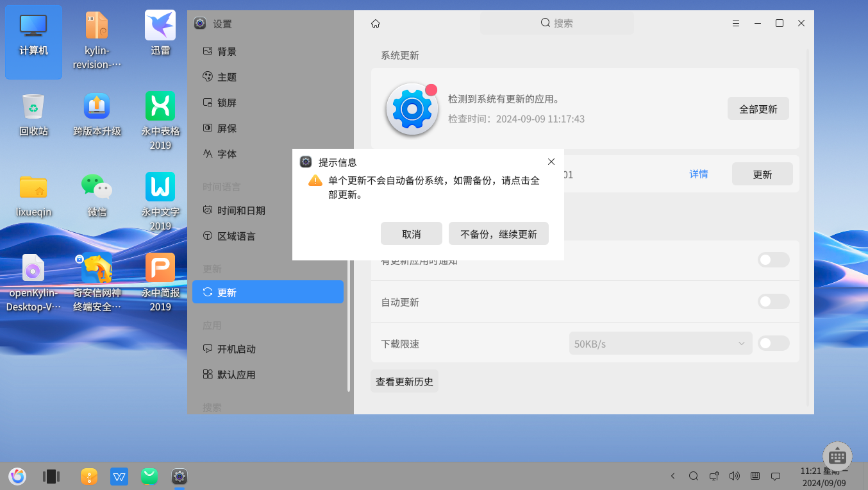Open the 50KB/s speed dropdown

click(661, 343)
